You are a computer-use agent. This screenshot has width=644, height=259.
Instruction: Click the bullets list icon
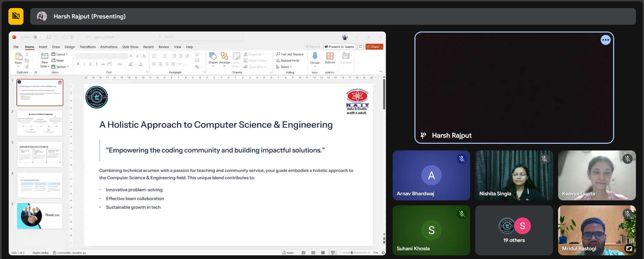click(154, 56)
